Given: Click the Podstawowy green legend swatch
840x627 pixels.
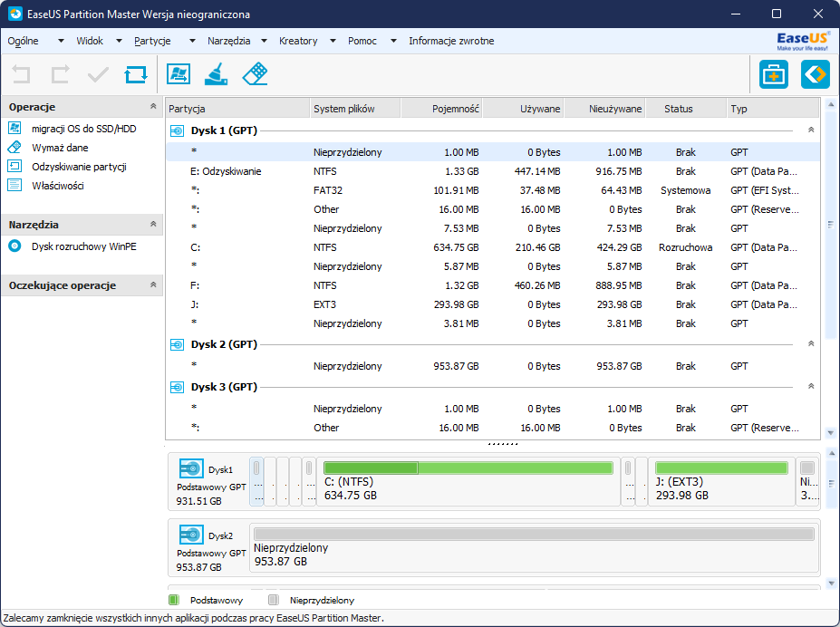Looking at the screenshot, I should click(174, 600).
